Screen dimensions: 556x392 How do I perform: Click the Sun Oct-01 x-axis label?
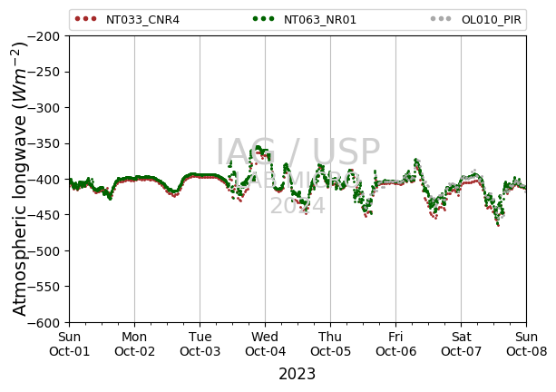(70, 344)
